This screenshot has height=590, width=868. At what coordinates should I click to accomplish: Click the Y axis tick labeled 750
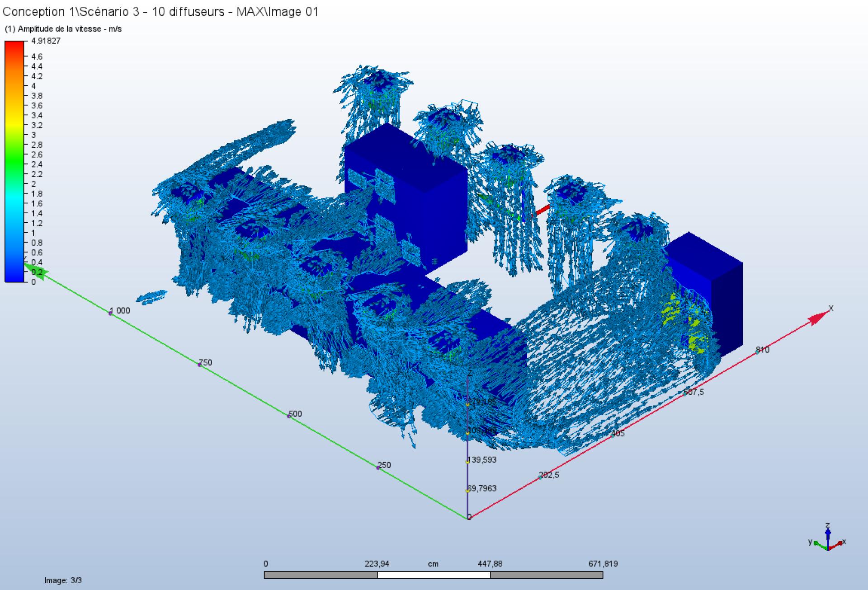tap(205, 362)
